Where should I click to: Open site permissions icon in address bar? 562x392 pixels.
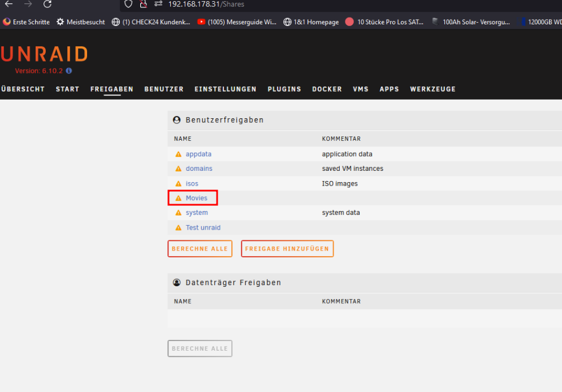pyautogui.click(x=158, y=4)
